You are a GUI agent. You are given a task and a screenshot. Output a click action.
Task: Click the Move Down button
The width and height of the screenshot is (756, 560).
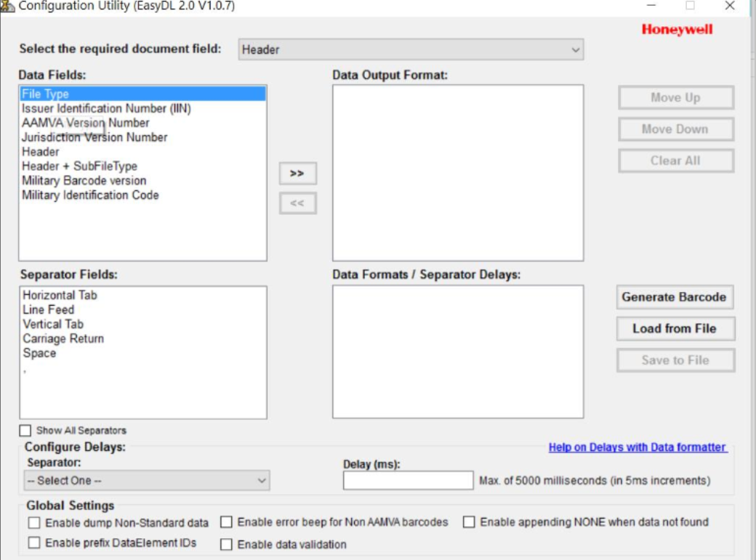[675, 129]
